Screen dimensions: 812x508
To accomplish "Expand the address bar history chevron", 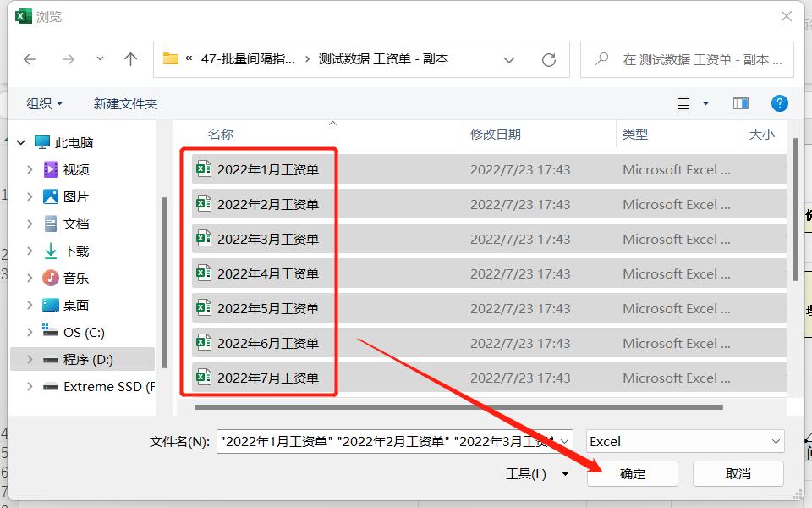I will [x=509, y=59].
